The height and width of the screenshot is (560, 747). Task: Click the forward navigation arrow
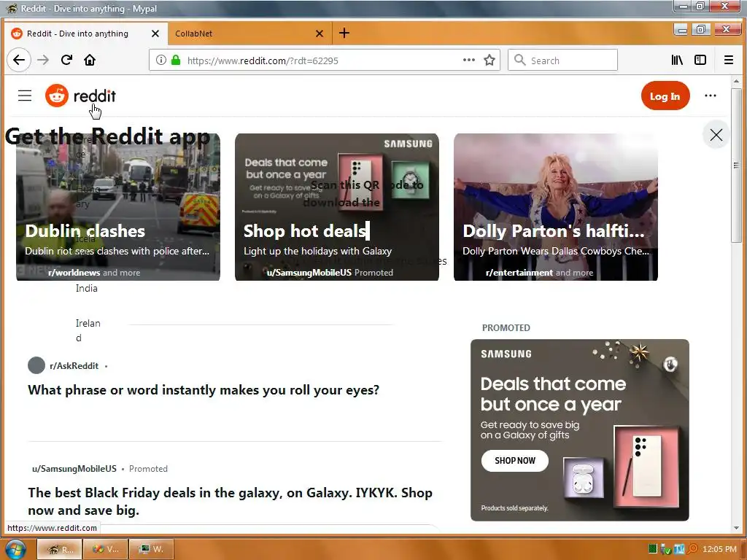tap(43, 60)
